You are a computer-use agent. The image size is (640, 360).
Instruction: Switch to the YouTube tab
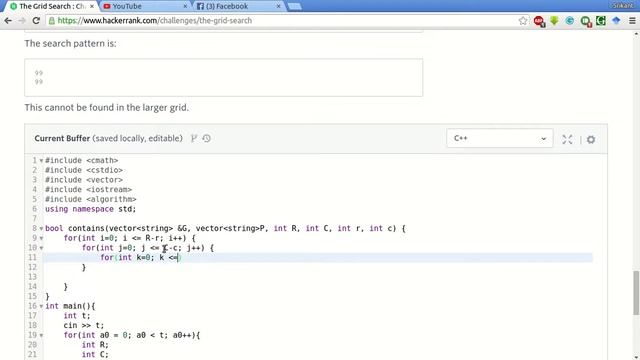tap(143, 7)
